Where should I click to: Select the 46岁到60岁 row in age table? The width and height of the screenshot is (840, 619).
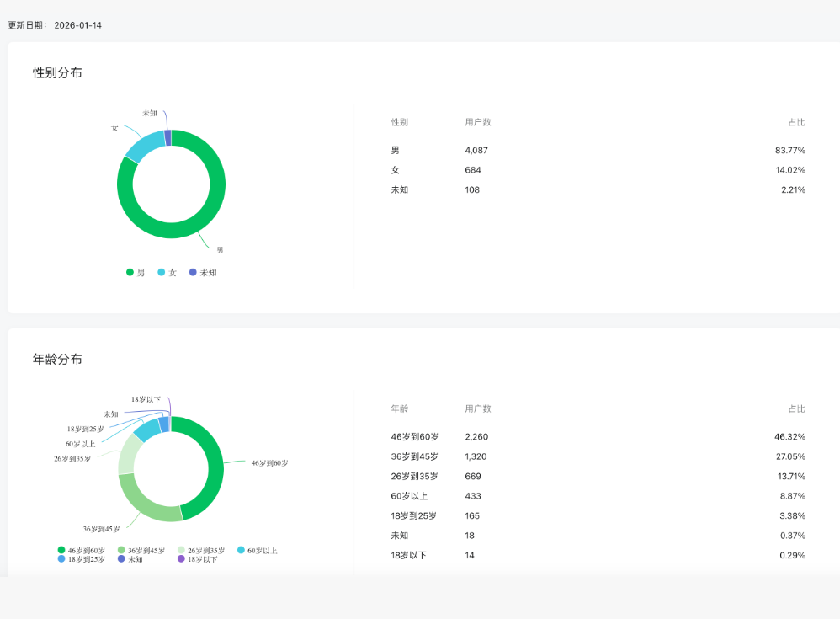pyautogui.click(x=598, y=437)
